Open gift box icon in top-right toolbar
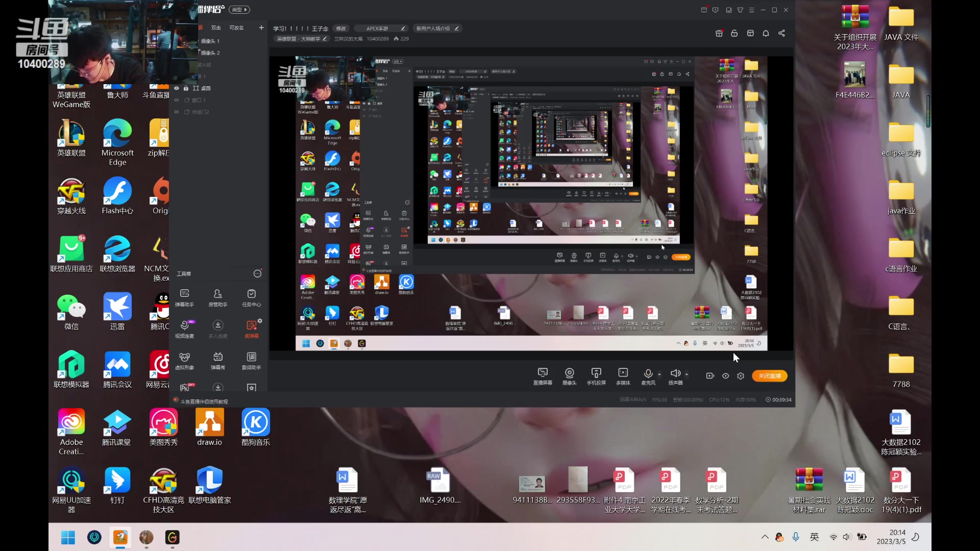Screen dimensions: 980x551 (719, 33)
